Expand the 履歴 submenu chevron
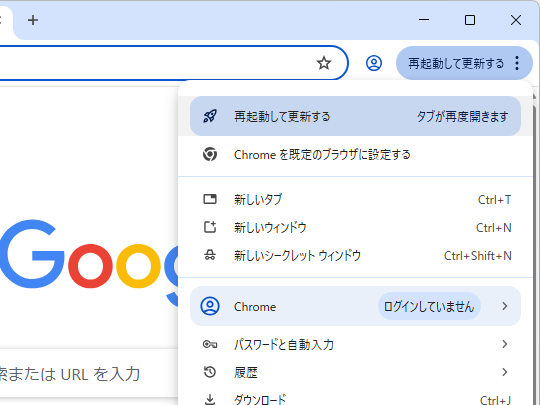Image resolution: width=540 pixels, height=405 pixels. coord(505,372)
